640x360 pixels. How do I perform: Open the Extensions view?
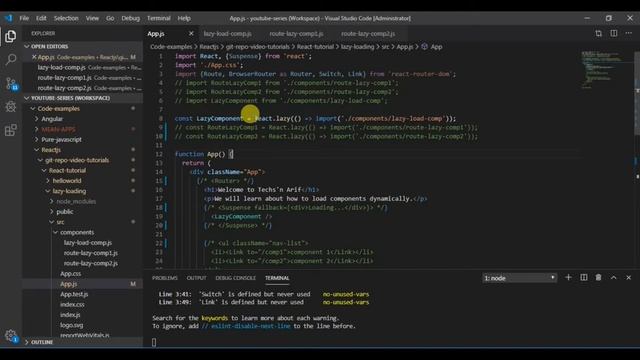11,130
